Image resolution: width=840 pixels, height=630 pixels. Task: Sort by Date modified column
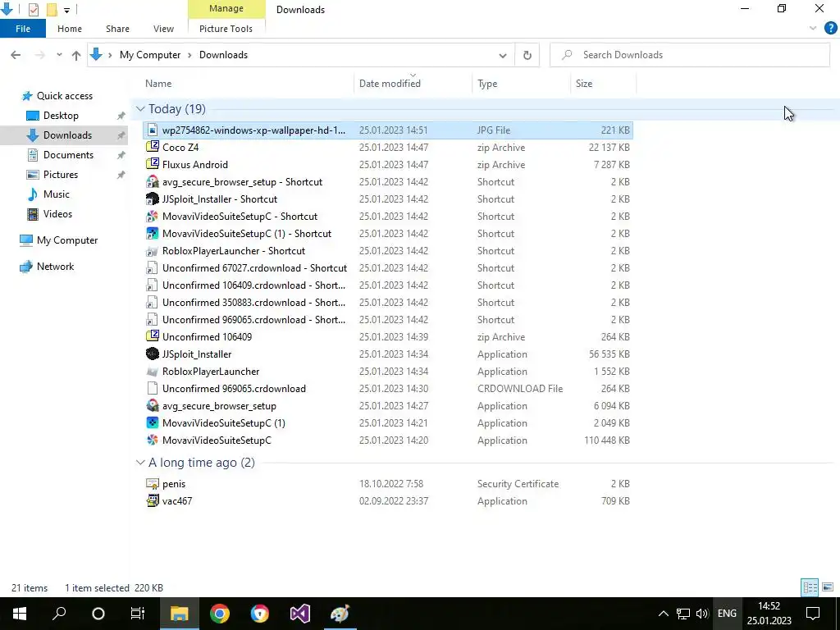pos(413,84)
